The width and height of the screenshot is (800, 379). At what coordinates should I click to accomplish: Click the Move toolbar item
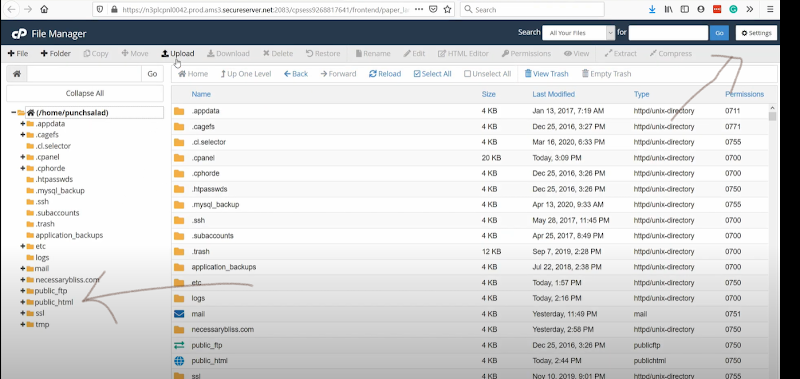(135, 54)
